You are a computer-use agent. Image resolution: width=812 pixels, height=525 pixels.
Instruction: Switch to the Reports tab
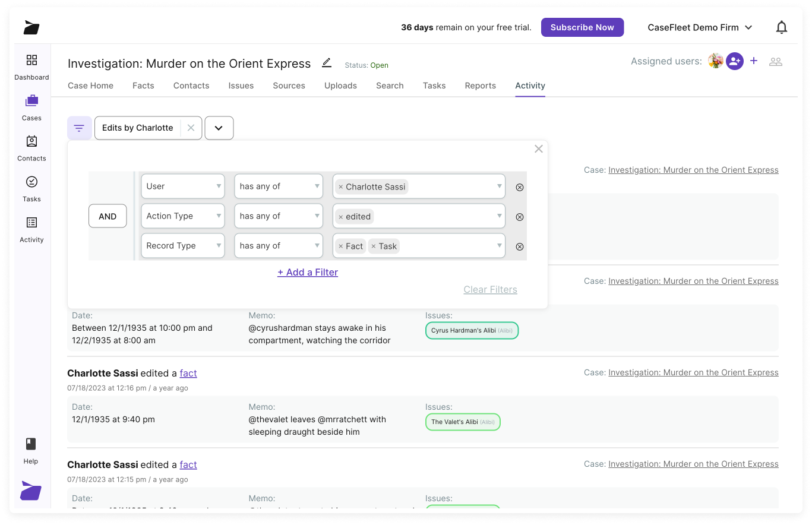click(480, 86)
